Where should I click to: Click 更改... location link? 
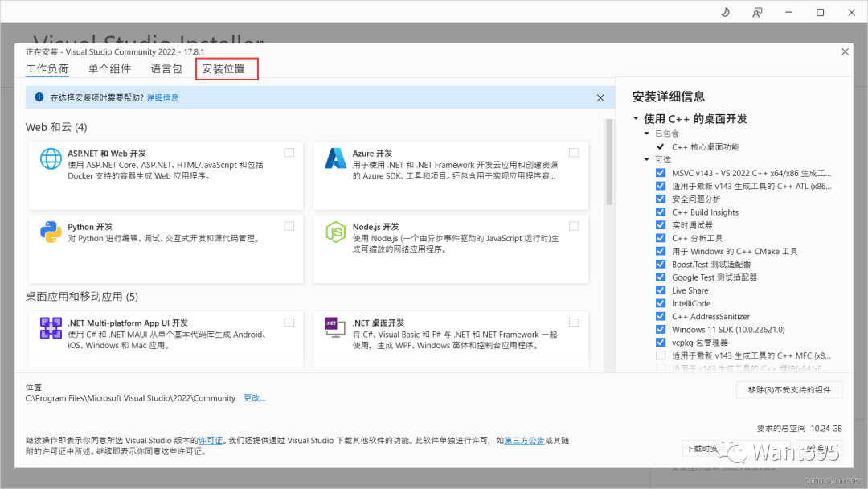[x=255, y=398]
